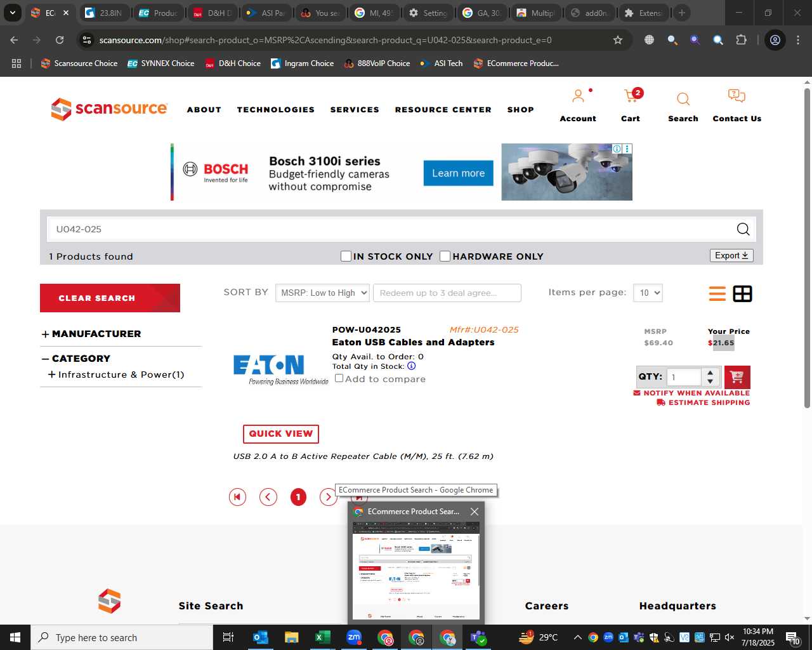Enable In Stock Only checkbox
This screenshot has height=650, width=812.
tap(346, 256)
